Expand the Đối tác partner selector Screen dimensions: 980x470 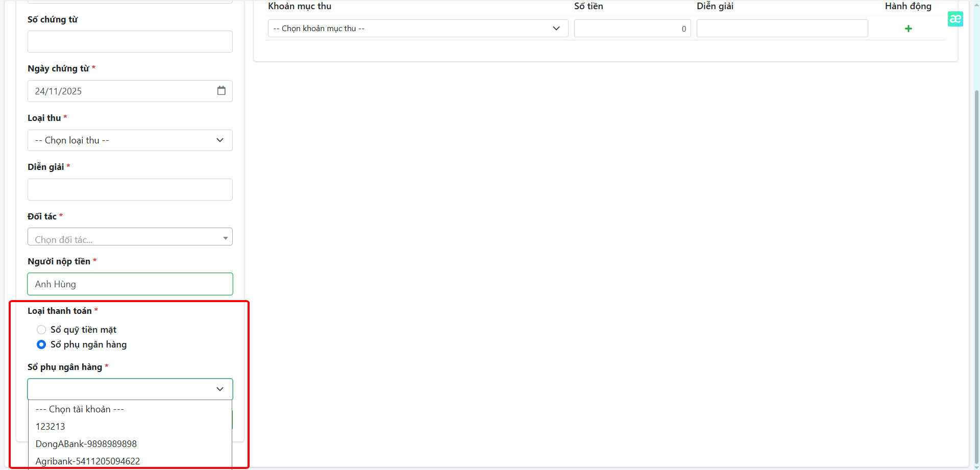pos(130,237)
